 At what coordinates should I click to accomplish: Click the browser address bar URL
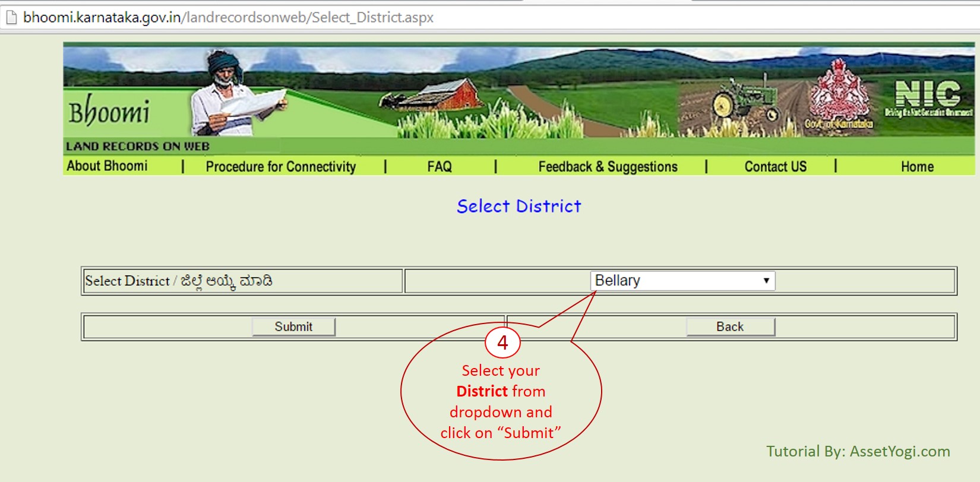[x=228, y=18]
